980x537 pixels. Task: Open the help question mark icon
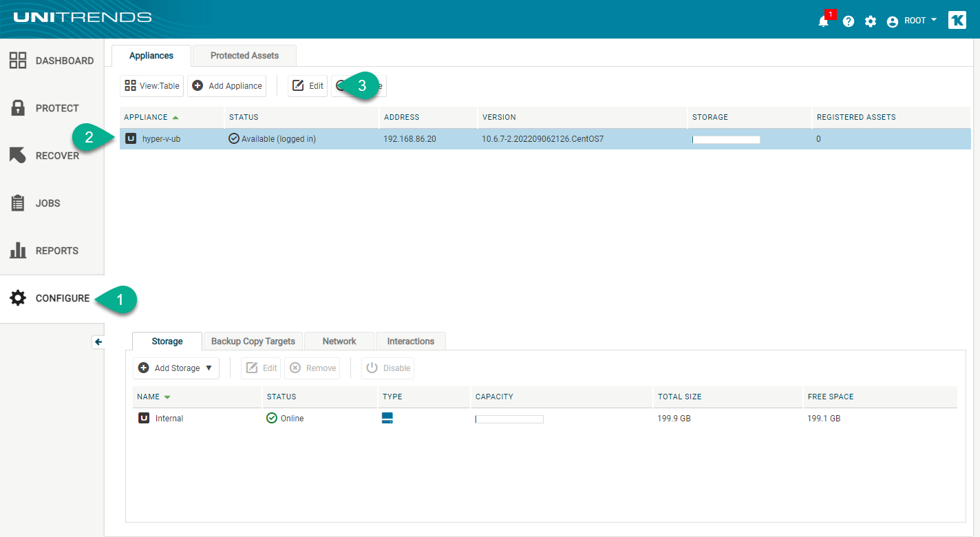[849, 21]
